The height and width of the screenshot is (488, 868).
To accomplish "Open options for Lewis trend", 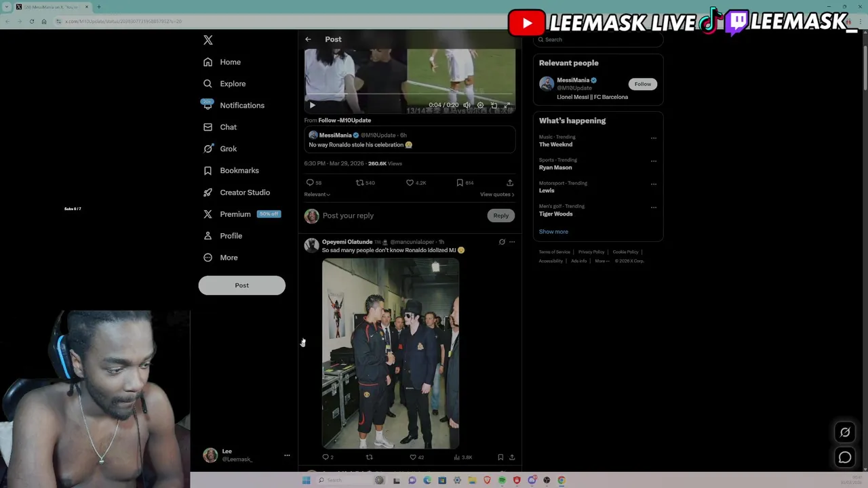I will click(x=654, y=184).
